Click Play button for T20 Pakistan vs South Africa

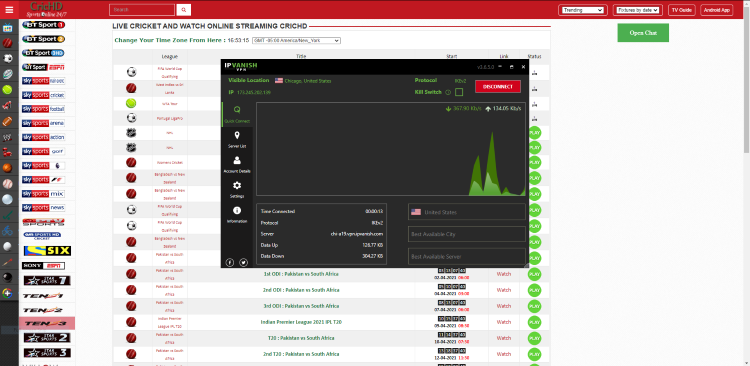[x=534, y=338]
